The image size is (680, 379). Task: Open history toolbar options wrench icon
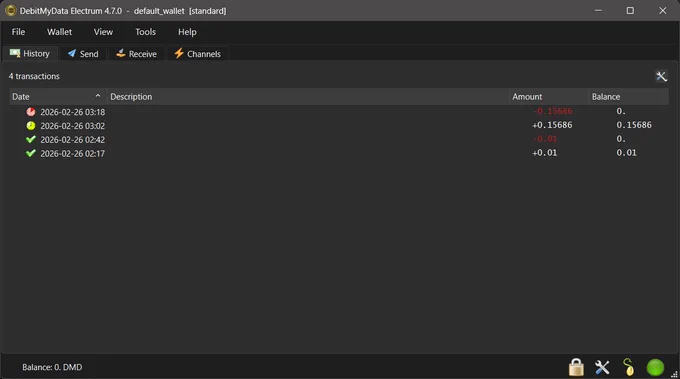pyautogui.click(x=661, y=77)
